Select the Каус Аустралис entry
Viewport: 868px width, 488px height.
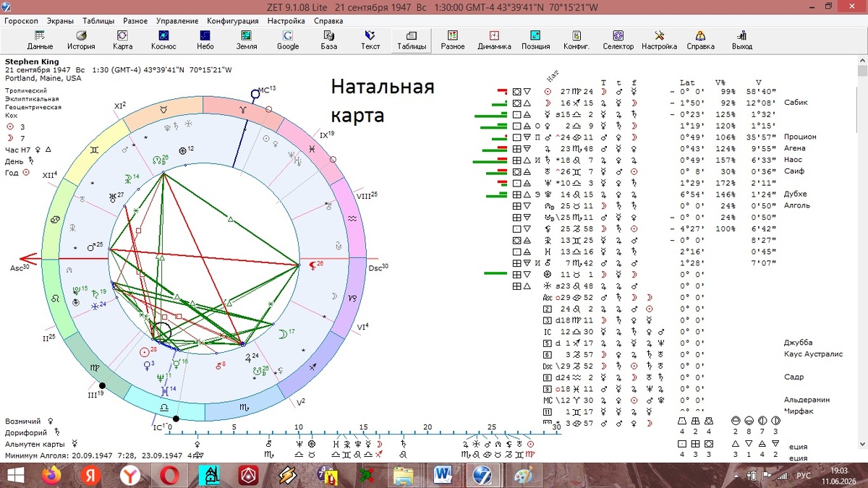813,354
